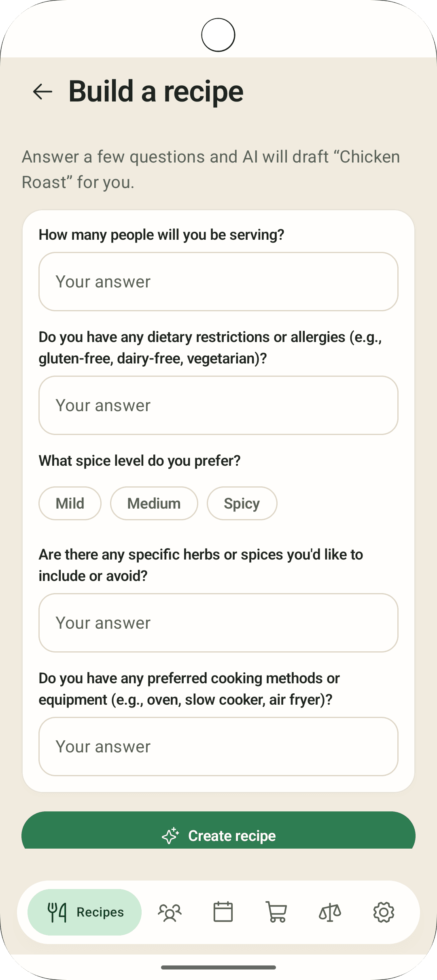Focus the cooking methods answer field

218,747
